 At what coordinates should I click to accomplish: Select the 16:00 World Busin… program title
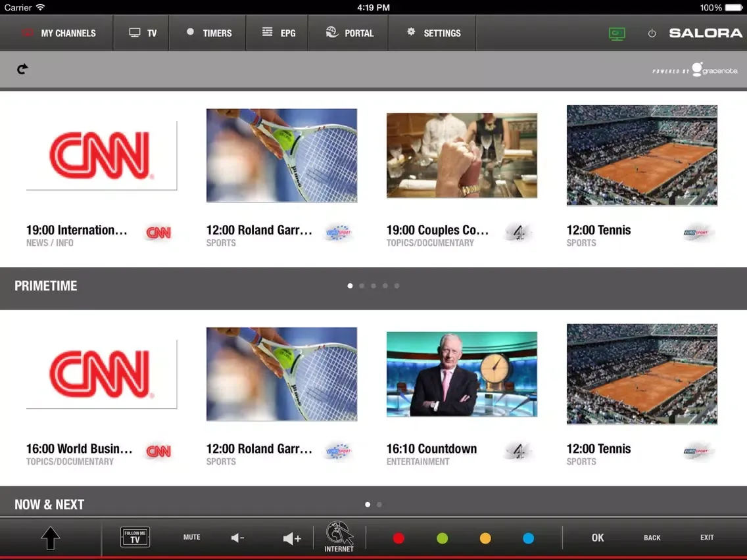coord(79,448)
